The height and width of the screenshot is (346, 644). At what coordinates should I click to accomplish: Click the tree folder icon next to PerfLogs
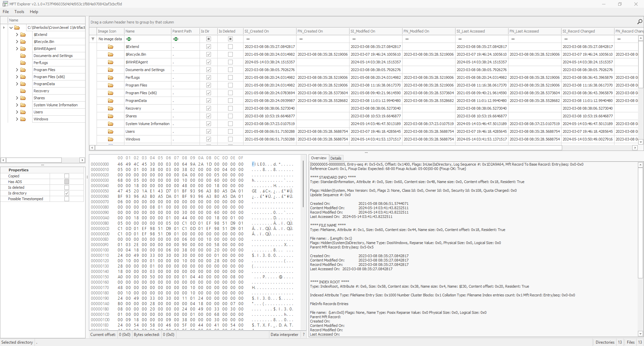click(23, 63)
